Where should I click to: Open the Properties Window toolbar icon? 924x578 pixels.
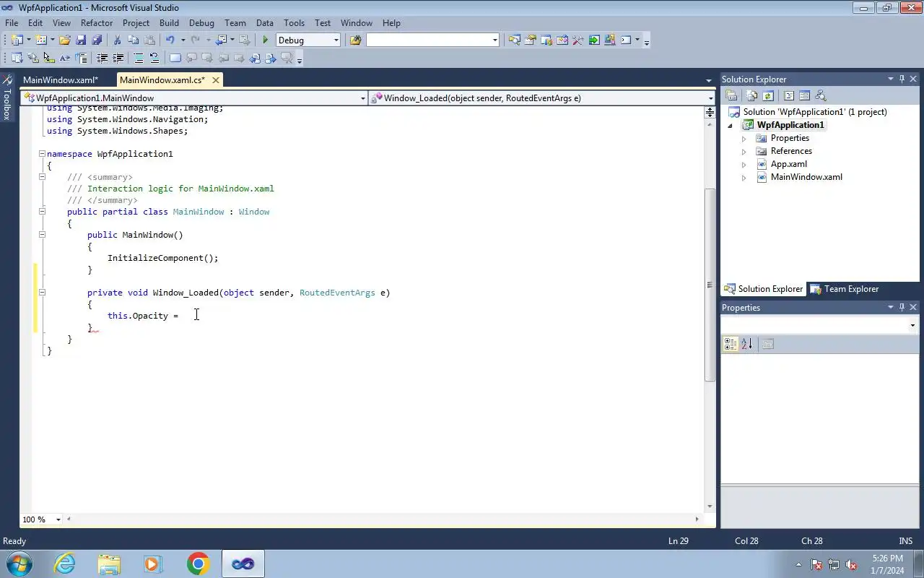pos(531,40)
